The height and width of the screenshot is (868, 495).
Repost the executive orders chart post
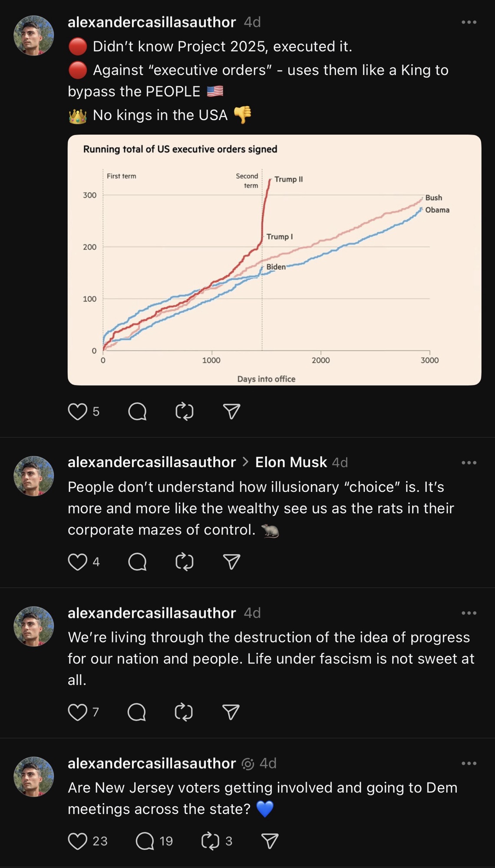(x=184, y=411)
